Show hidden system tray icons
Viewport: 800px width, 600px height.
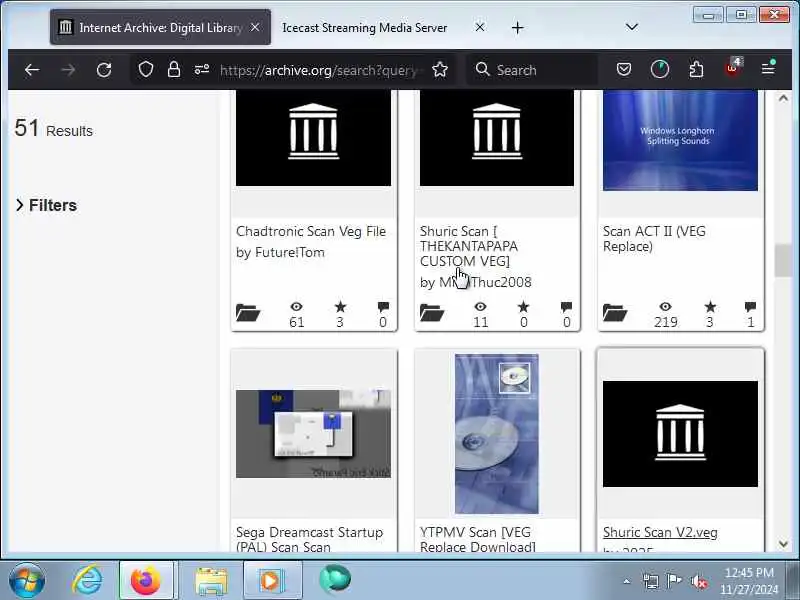627,581
